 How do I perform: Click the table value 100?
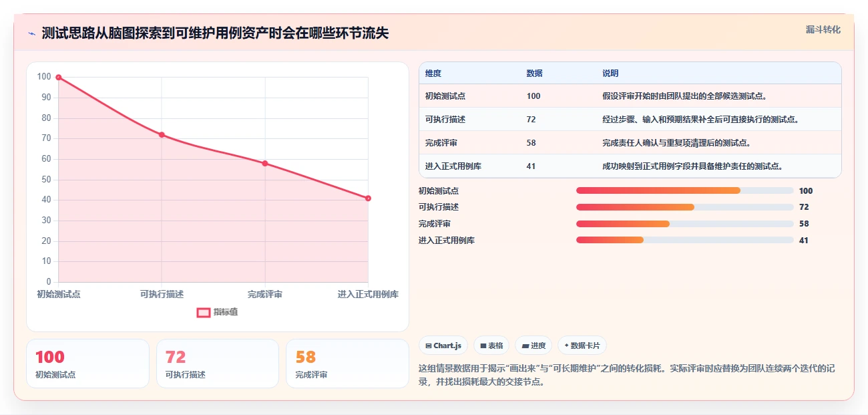tap(533, 96)
